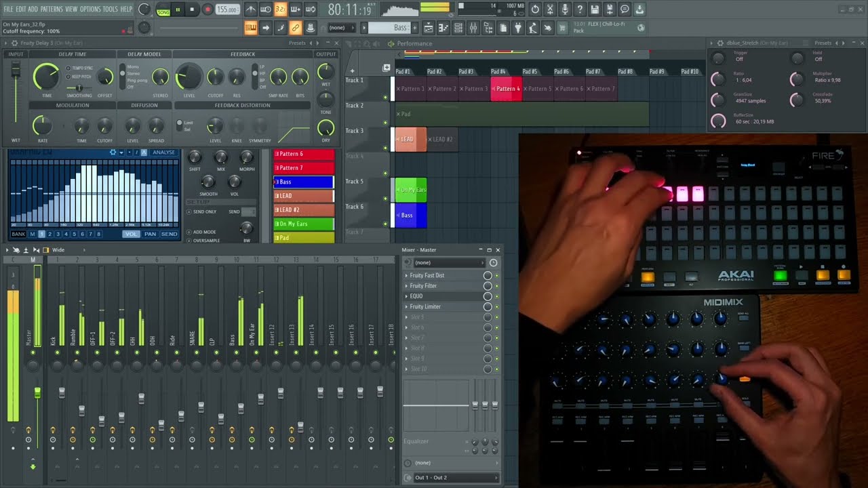The image size is (868, 488).
Task: Select the SEND mode button in EQ
Action: click(169, 234)
